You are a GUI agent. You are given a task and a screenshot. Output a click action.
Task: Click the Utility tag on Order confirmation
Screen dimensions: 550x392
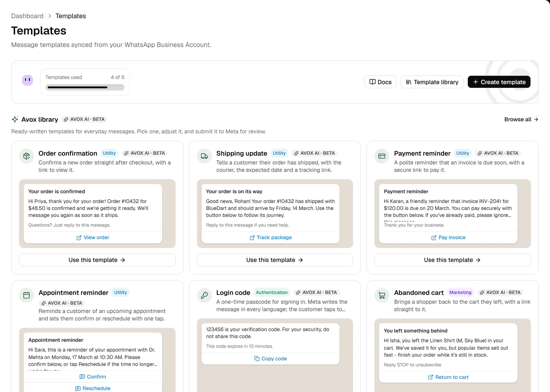click(109, 153)
